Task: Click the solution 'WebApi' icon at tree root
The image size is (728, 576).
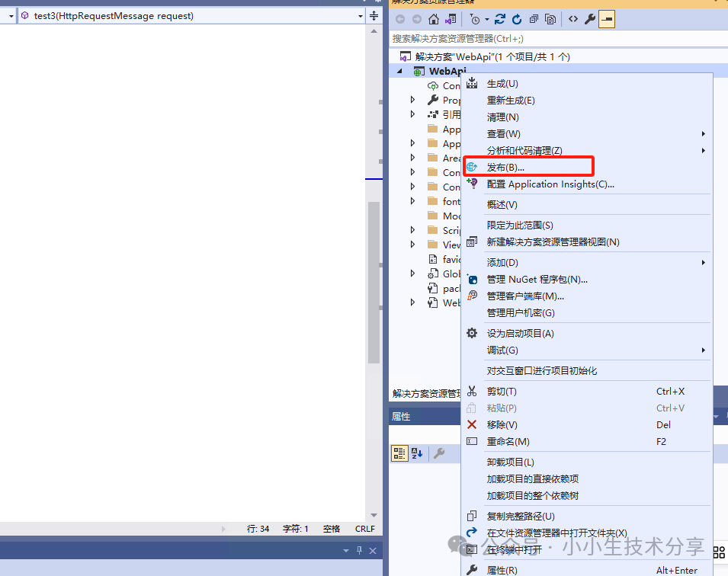Action: [405, 56]
